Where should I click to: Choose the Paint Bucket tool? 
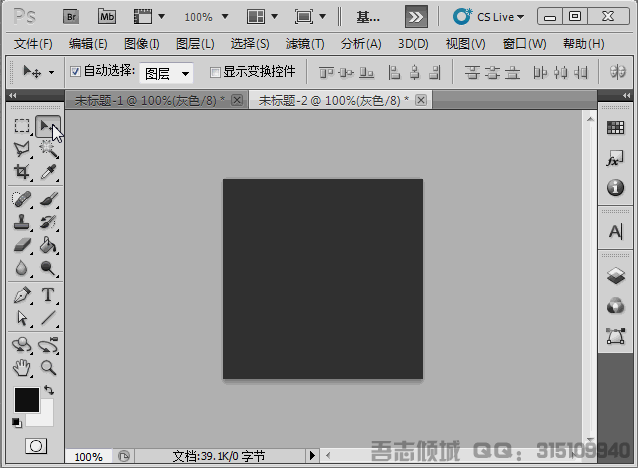coord(47,245)
